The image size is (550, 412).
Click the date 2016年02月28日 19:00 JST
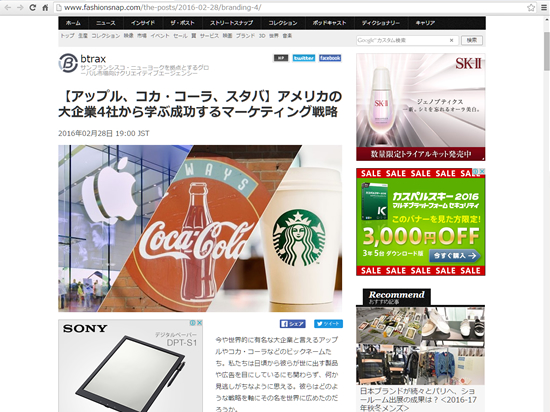[x=104, y=133]
